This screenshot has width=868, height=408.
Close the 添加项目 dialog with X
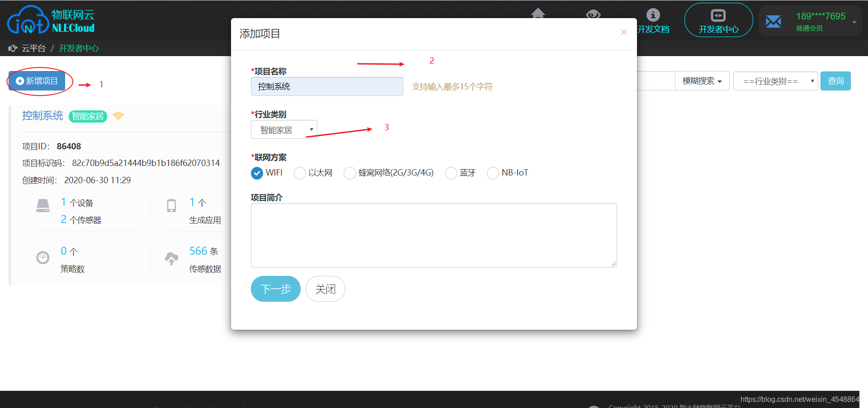click(x=624, y=32)
